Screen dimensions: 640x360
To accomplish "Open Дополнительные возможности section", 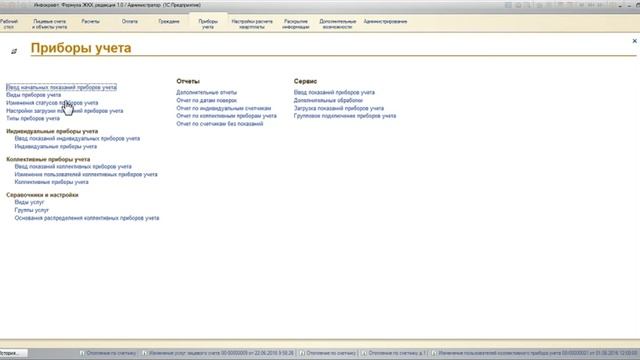I will point(337,24).
